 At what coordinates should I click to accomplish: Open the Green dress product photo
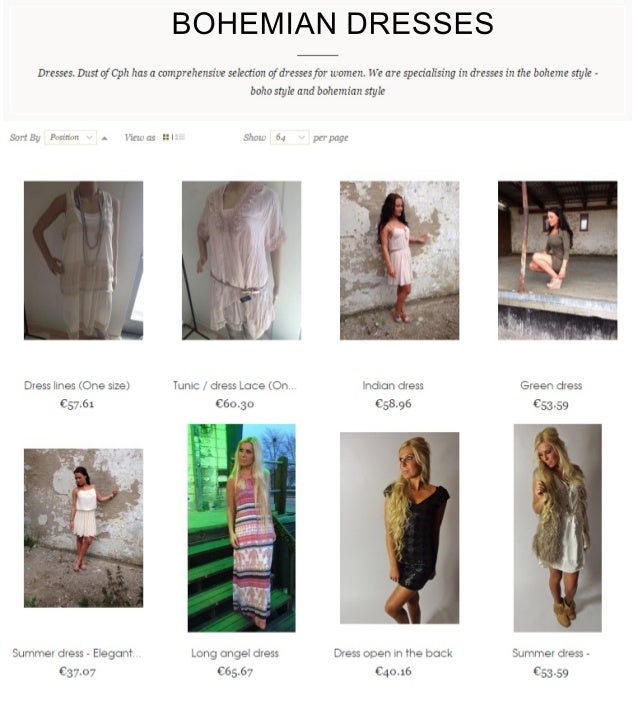(558, 260)
